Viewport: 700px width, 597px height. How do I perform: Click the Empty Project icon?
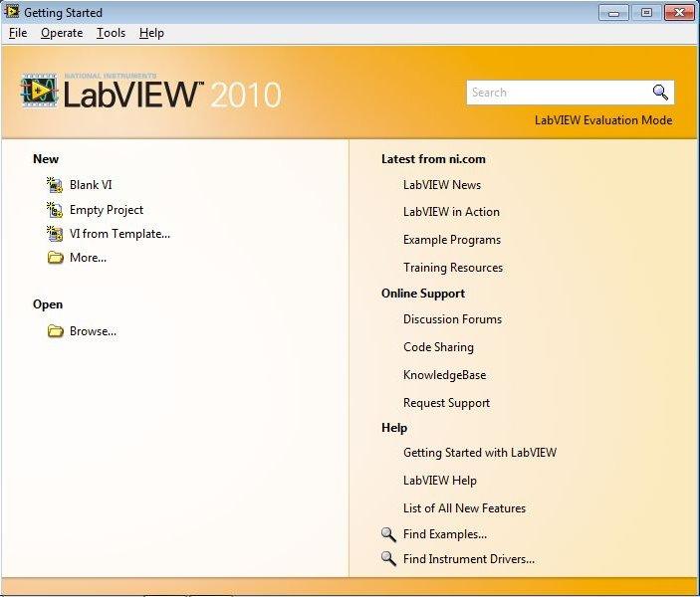click(55, 210)
